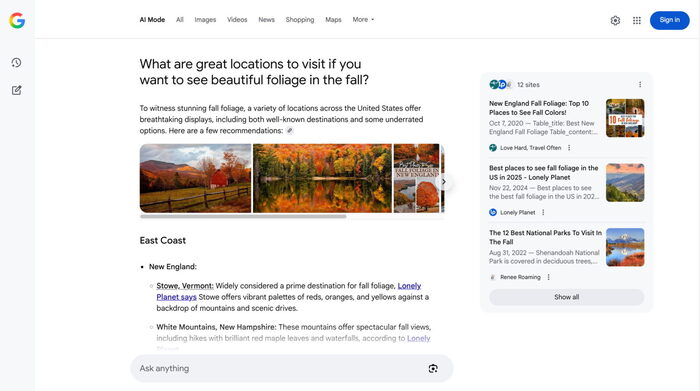This screenshot has height=391, width=700.
Task: Open options next to Love Hard, Travel Often
Action: tap(569, 148)
